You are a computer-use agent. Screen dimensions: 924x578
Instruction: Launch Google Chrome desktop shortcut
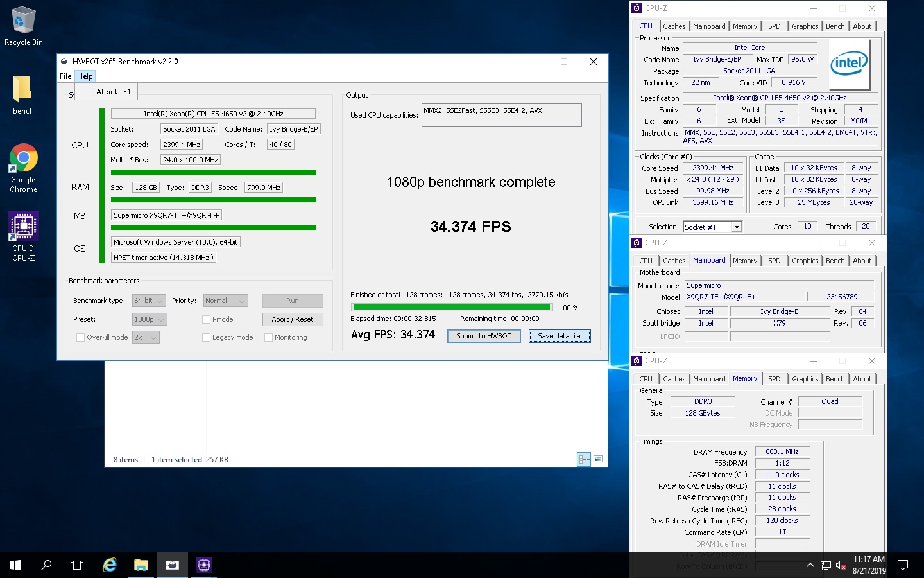coord(23,168)
